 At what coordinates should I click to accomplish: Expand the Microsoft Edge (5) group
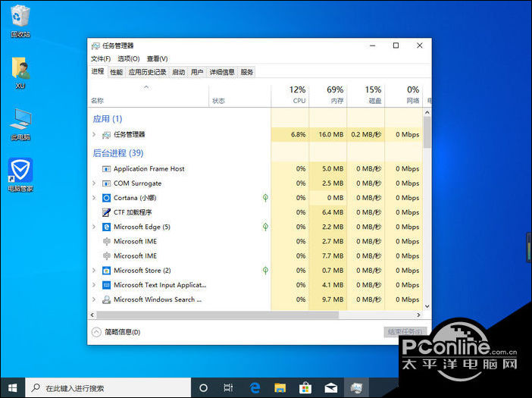tap(94, 227)
